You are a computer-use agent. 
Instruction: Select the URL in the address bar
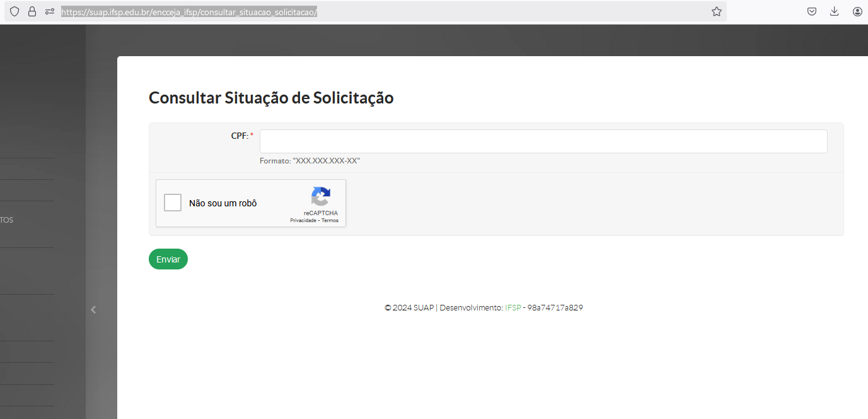point(189,11)
